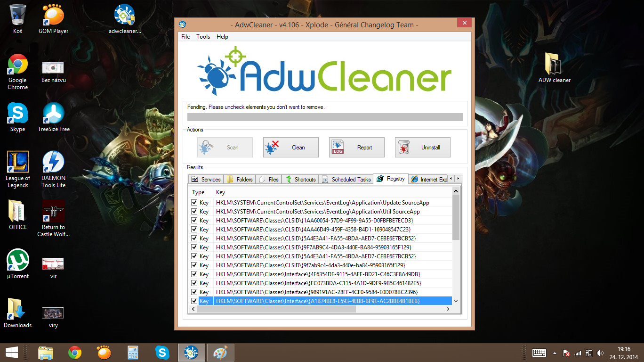Click the registry list scroll-up arrow
The height and width of the screenshot is (362, 644).
[456, 190]
